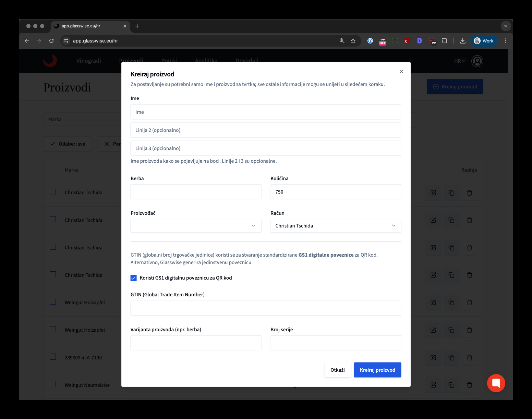Click the browser back arrow

(27, 41)
